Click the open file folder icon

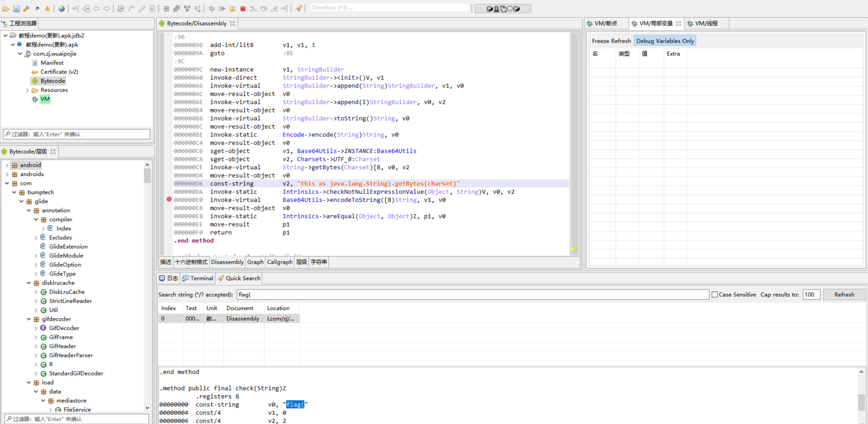[6, 8]
